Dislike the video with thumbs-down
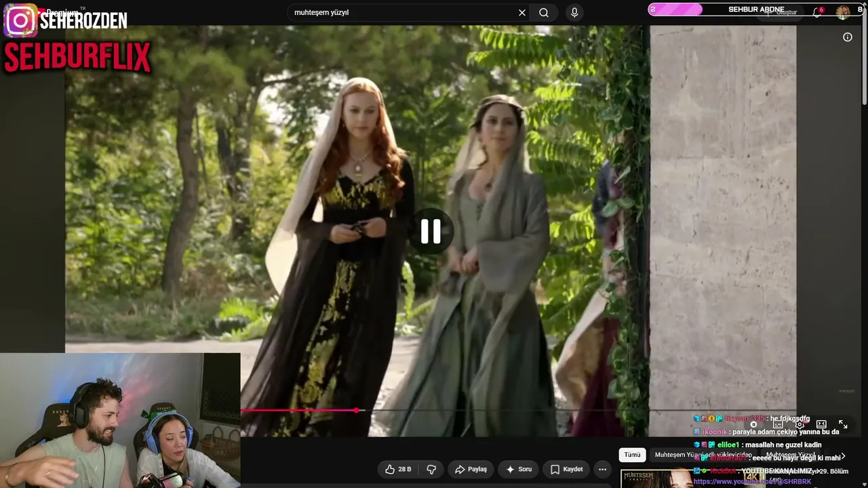 click(x=431, y=469)
